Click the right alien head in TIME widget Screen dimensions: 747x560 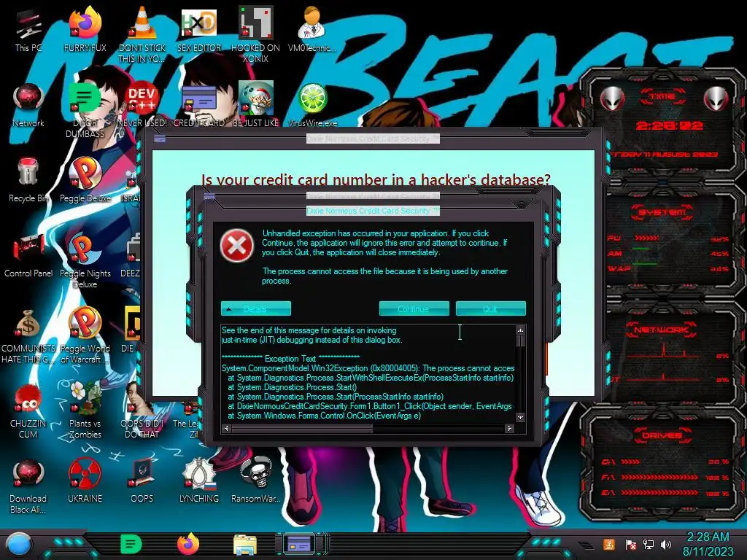(716, 99)
